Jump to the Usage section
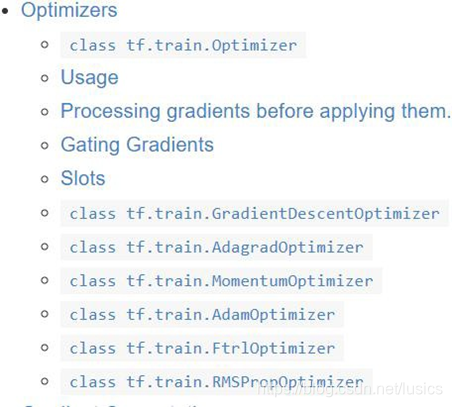The width and height of the screenshot is (452, 407). click(x=89, y=77)
